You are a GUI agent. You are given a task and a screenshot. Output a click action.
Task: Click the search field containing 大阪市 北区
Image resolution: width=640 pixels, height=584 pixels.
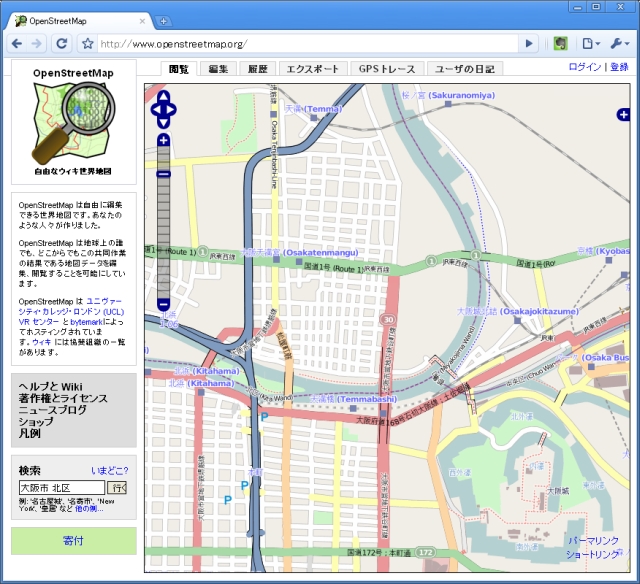pyautogui.click(x=62, y=488)
